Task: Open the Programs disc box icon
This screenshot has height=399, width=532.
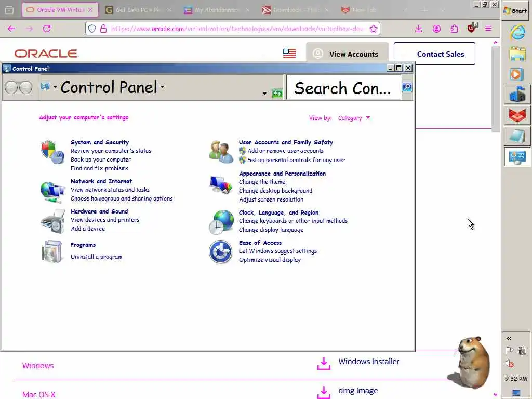Action: coord(52,251)
